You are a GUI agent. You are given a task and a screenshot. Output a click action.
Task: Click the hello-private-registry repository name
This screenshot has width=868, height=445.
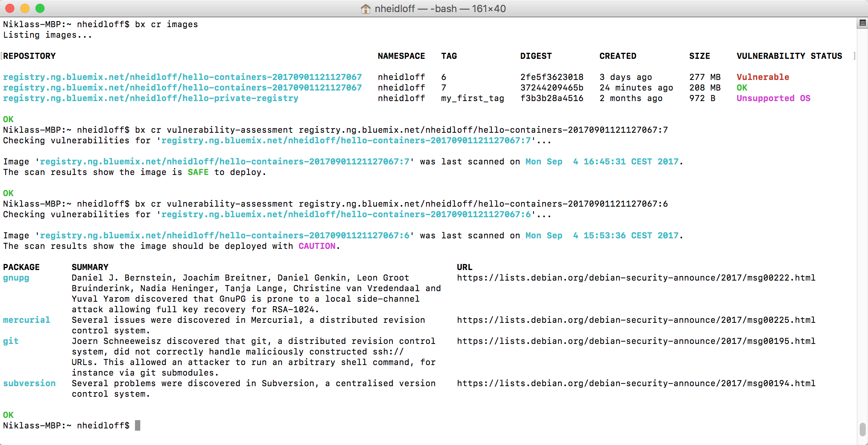coord(151,98)
